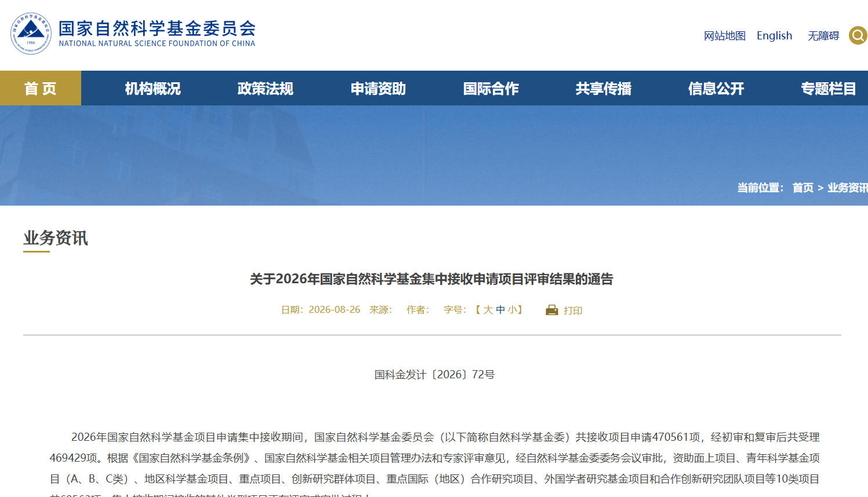Open the 专题栏目 navigation menu

coord(829,89)
